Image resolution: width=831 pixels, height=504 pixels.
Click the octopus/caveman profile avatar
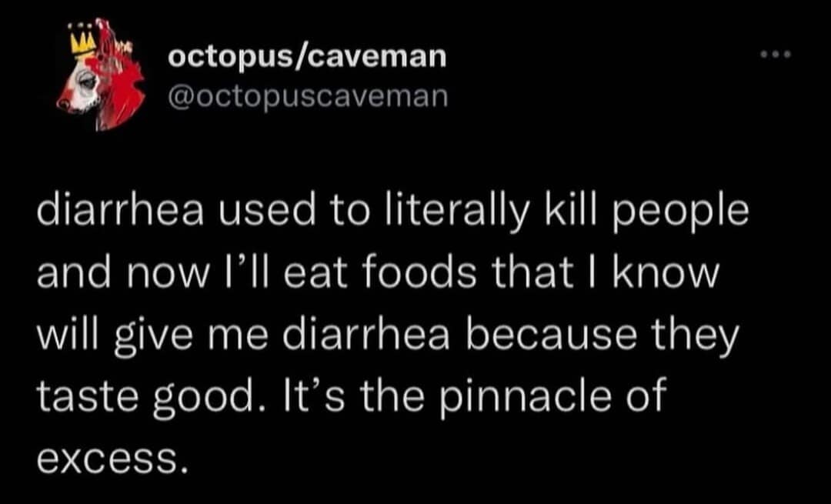(x=92, y=78)
